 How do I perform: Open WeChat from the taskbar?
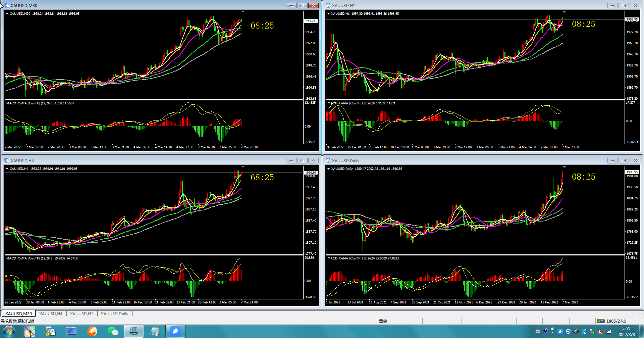click(x=113, y=332)
